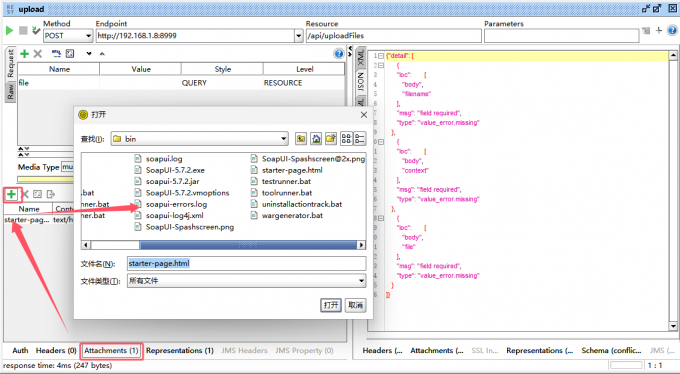Click the file name field with starter-page.html
The height and width of the screenshot is (374, 680).
pyautogui.click(x=247, y=263)
